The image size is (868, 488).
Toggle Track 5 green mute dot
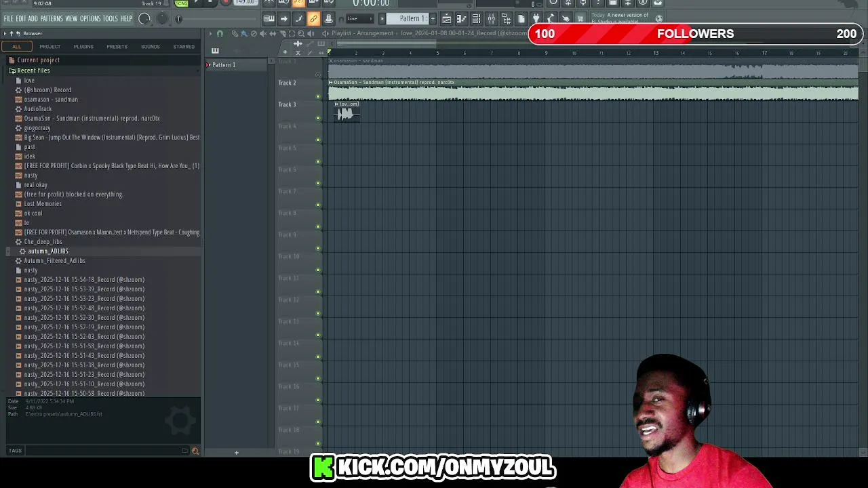[x=319, y=161]
